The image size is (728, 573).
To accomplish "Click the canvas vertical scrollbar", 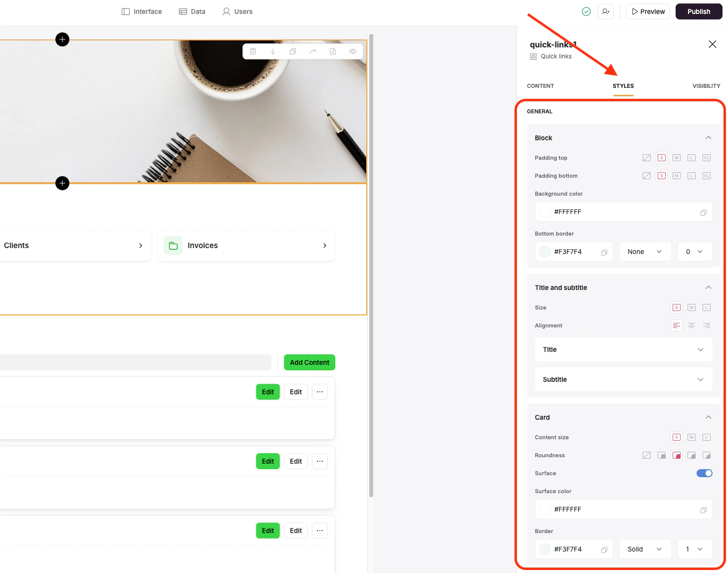I will point(371,266).
